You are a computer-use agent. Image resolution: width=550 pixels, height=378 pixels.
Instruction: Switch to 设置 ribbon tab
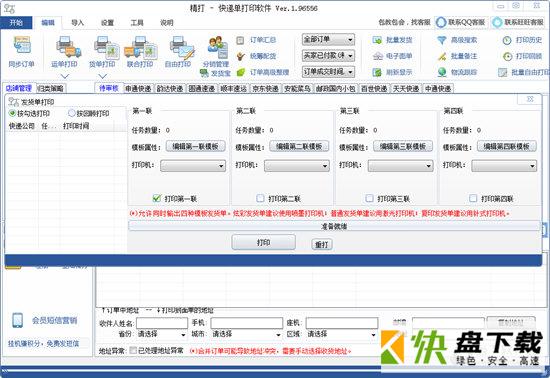tap(107, 23)
